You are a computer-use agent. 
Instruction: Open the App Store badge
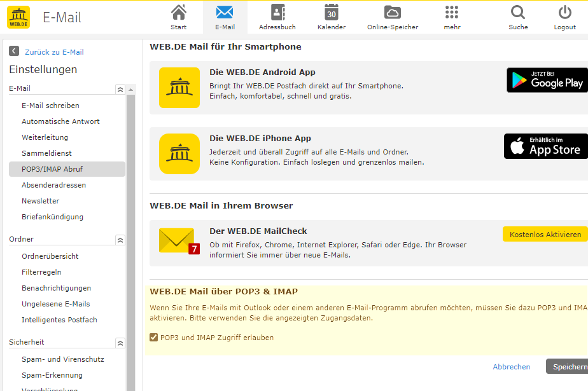[546, 146]
